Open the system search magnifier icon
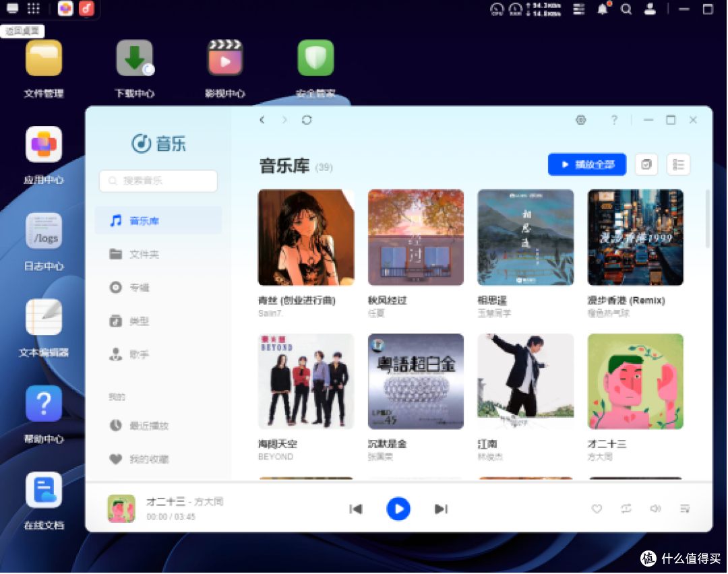The width and height of the screenshot is (728, 574). [x=626, y=9]
